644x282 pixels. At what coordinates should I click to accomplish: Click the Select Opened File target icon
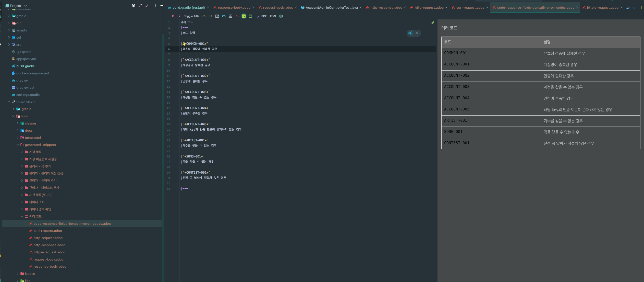click(133, 6)
